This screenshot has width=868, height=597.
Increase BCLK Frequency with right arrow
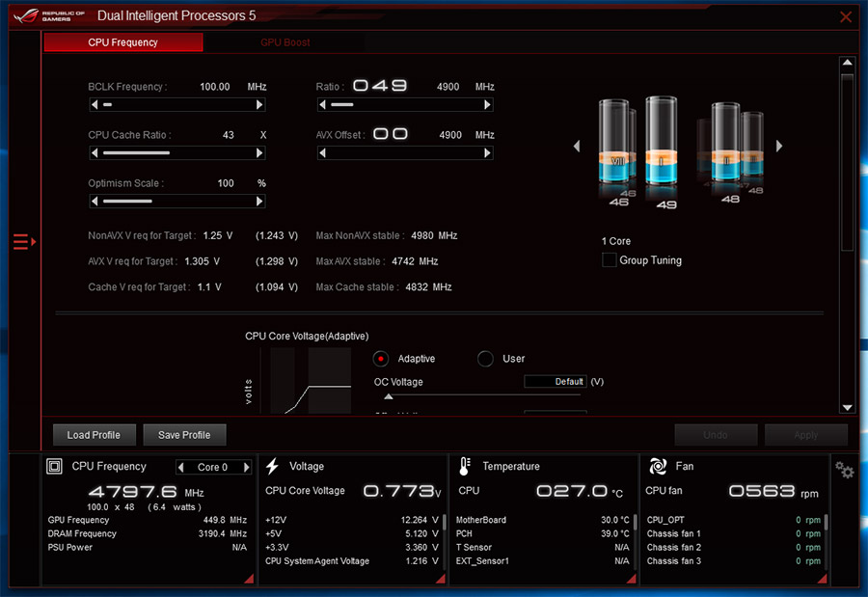(259, 105)
